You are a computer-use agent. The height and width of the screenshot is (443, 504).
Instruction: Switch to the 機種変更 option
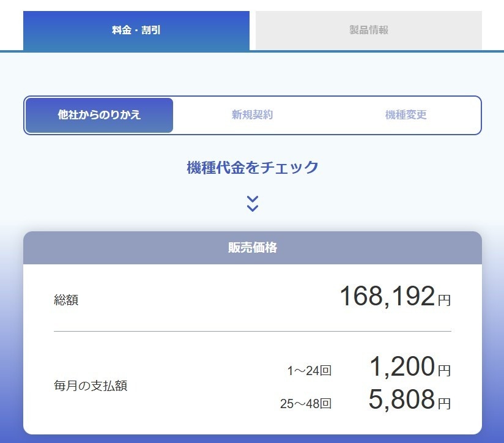point(406,115)
